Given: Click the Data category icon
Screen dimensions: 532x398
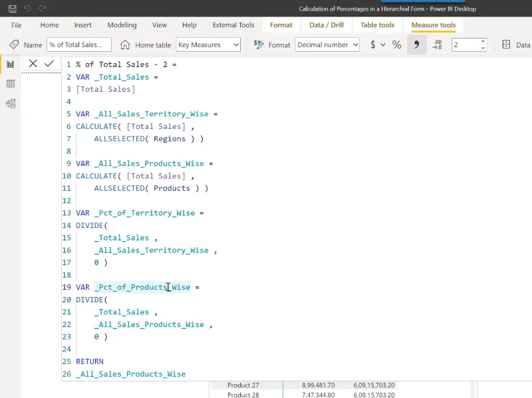Looking at the screenshot, I should click(506, 45).
